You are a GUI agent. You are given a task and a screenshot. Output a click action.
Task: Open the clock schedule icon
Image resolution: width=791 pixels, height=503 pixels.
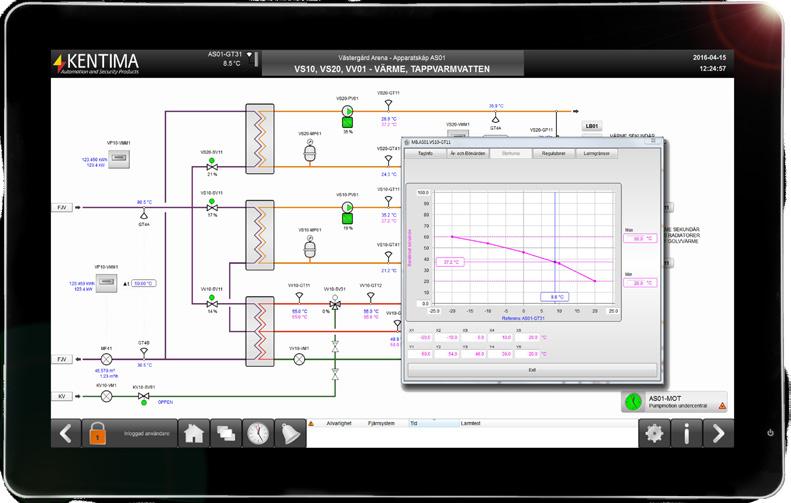click(258, 433)
